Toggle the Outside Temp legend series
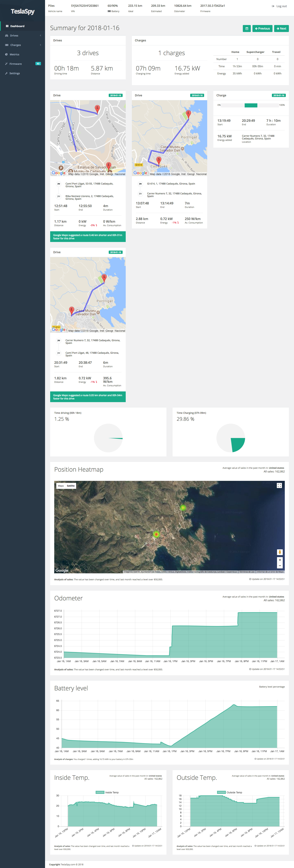 click(x=230, y=793)
